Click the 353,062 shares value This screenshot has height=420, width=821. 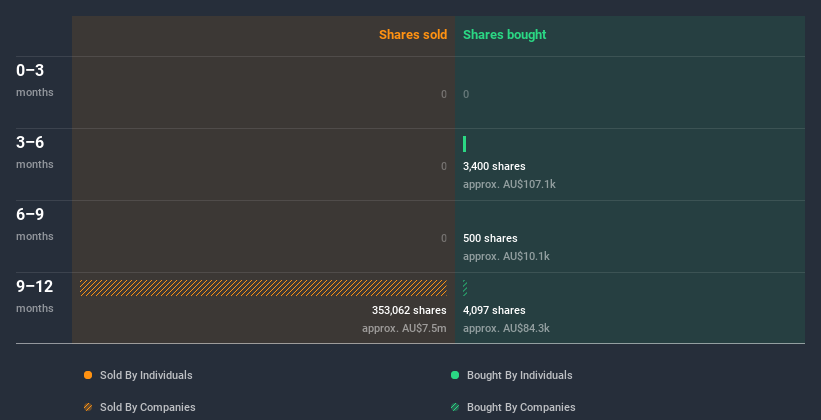click(x=409, y=311)
